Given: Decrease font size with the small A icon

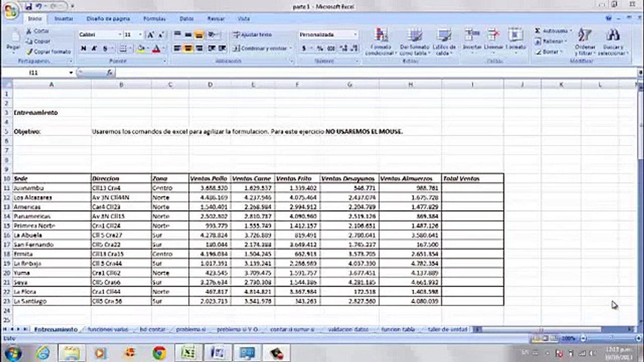Looking at the screenshot, I should tap(160, 35).
